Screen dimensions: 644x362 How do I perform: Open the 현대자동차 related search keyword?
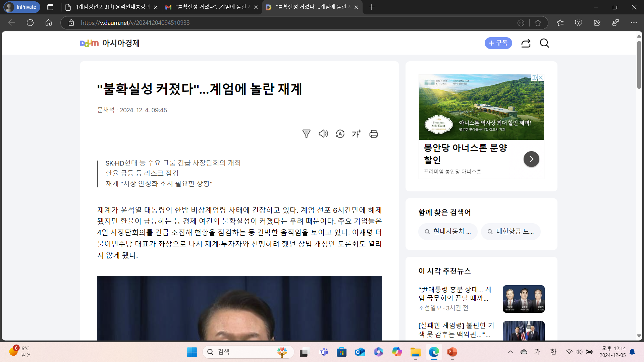click(x=448, y=232)
